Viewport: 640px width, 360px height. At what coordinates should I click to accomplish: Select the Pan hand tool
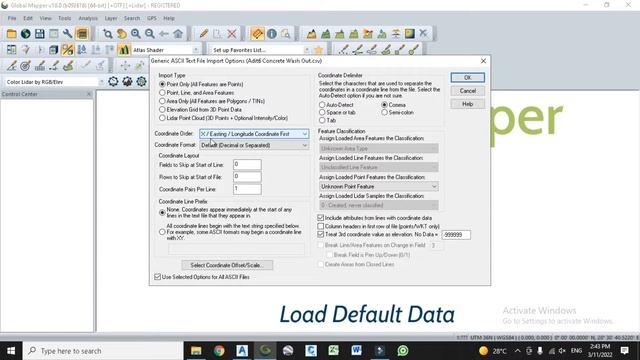(x=122, y=34)
